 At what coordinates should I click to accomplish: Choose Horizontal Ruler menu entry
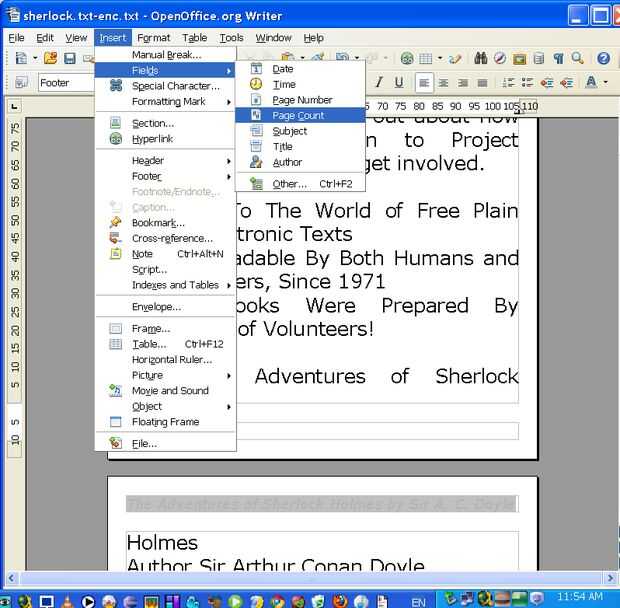pos(165,360)
